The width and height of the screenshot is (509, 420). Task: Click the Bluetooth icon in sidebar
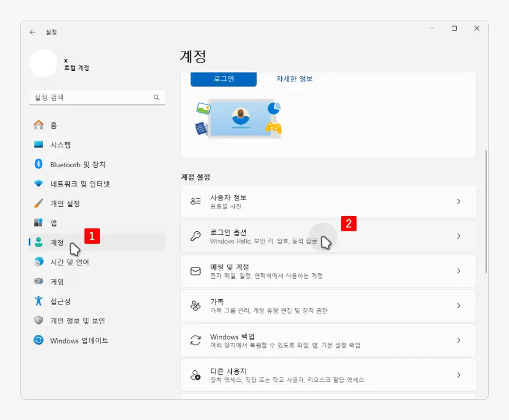click(39, 164)
